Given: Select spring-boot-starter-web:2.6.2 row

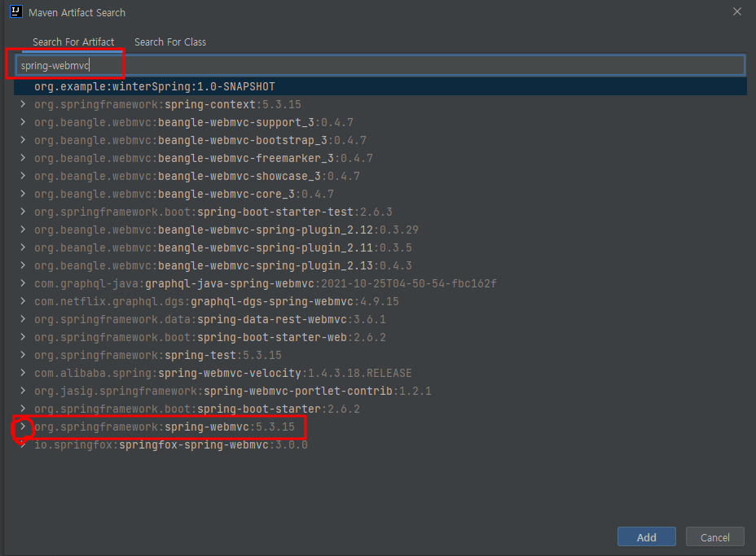Looking at the screenshot, I should click(x=380, y=337).
